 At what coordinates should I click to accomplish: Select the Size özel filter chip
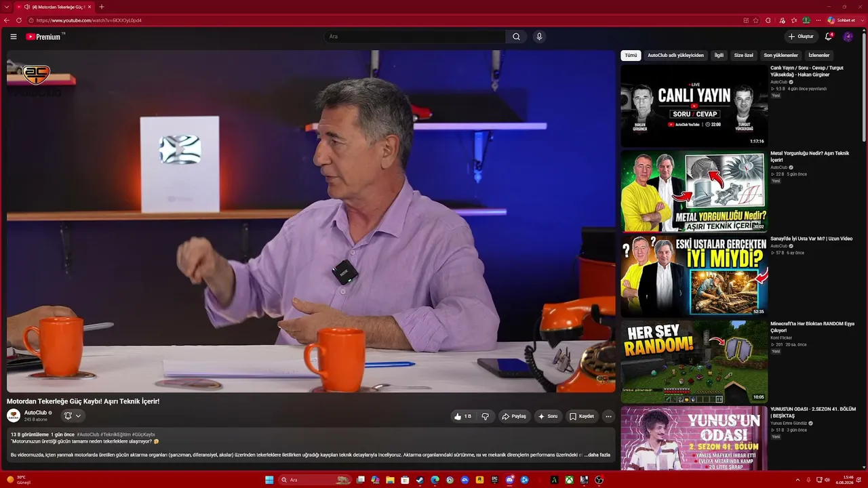743,56
